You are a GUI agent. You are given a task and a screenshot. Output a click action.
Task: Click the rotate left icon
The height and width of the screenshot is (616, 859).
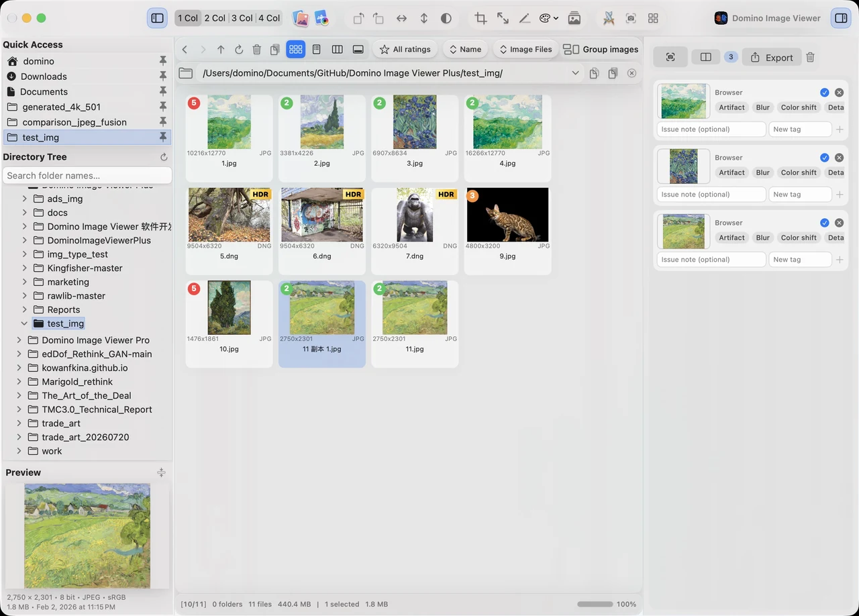point(359,18)
